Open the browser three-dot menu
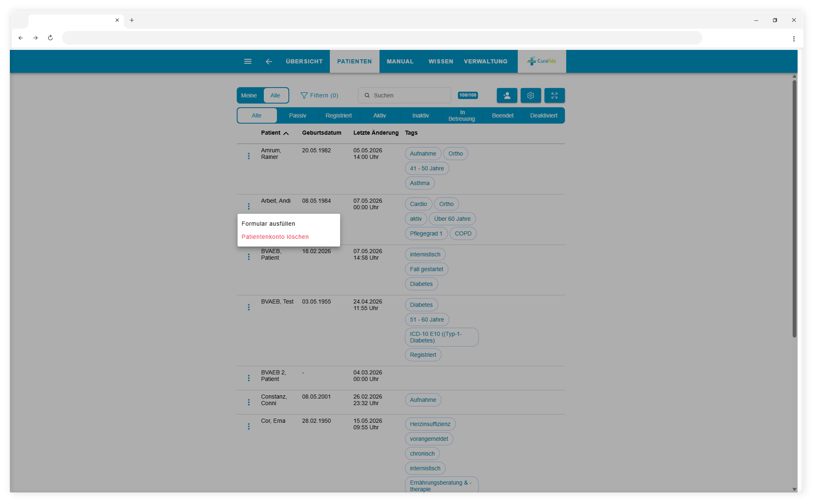815x504 pixels. (x=794, y=39)
